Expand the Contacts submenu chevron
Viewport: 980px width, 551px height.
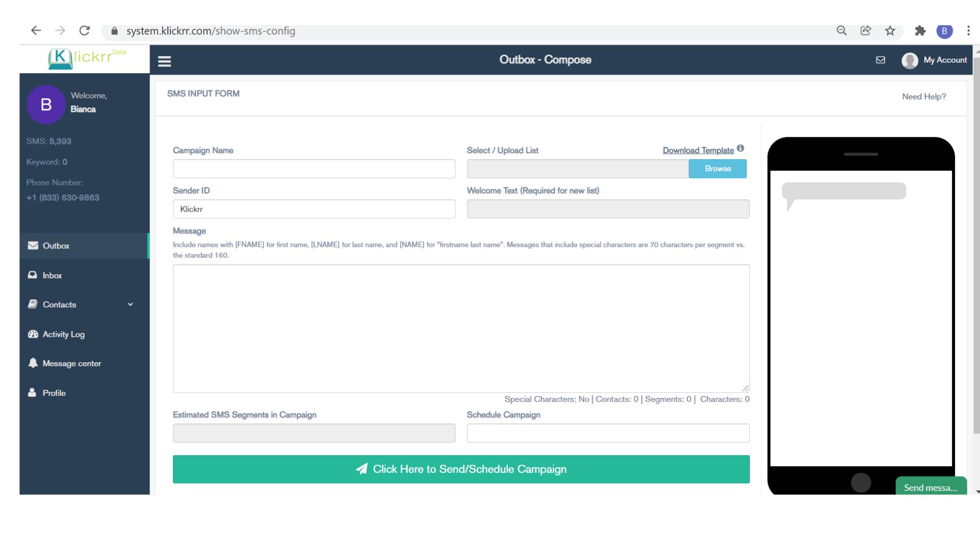[x=130, y=305]
